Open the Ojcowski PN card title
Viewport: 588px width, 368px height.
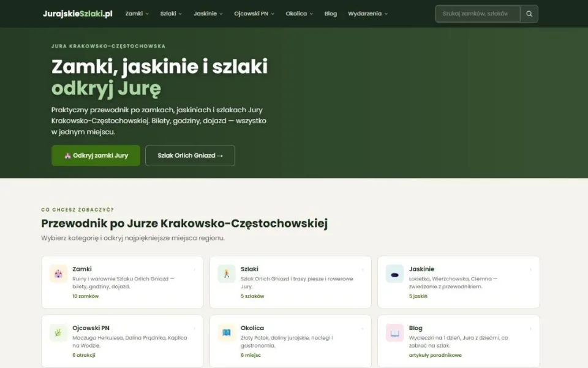click(91, 328)
